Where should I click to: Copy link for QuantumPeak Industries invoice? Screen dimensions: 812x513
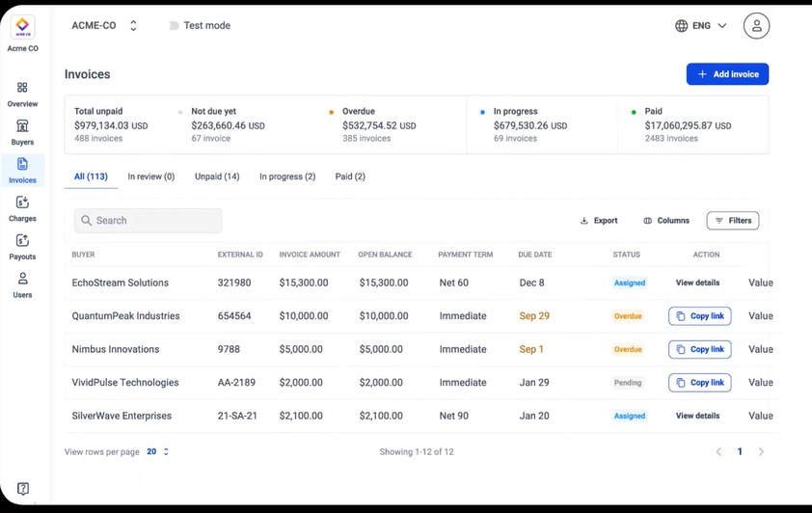pyautogui.click(x=699, y=316)
